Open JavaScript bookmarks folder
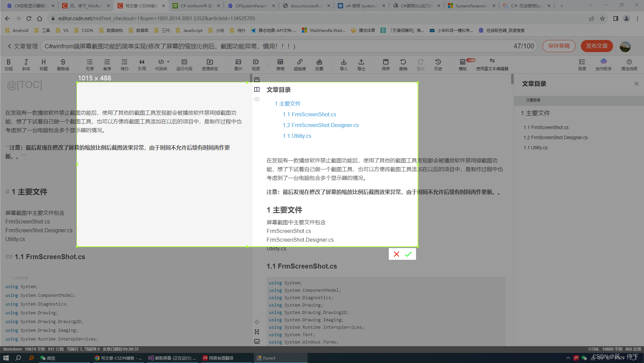 pos(189,30)
